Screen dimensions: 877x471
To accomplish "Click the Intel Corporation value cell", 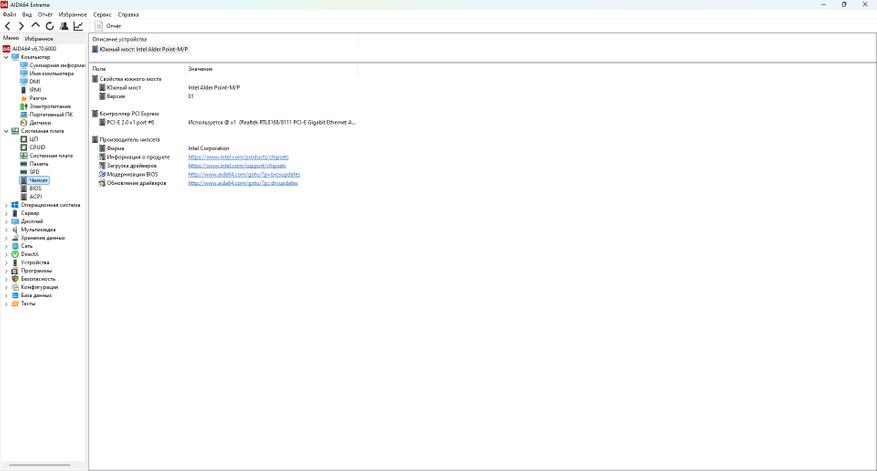I will tap(209, 148).
